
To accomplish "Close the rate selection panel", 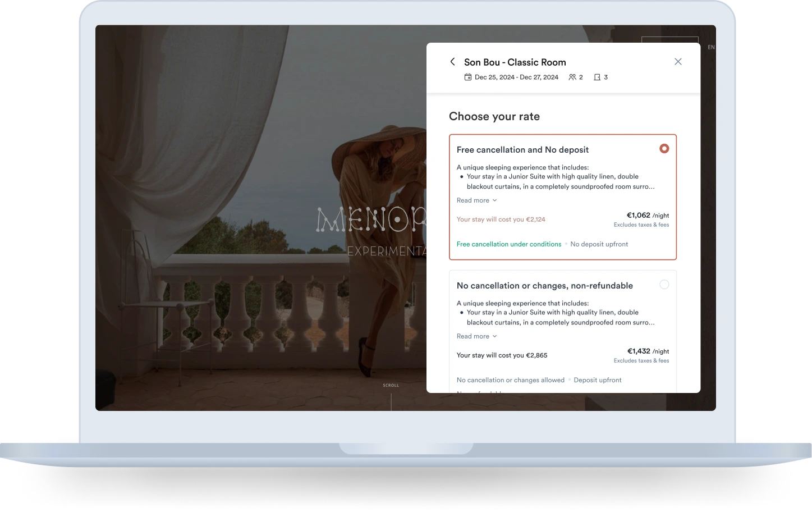I will coord(678,62).
